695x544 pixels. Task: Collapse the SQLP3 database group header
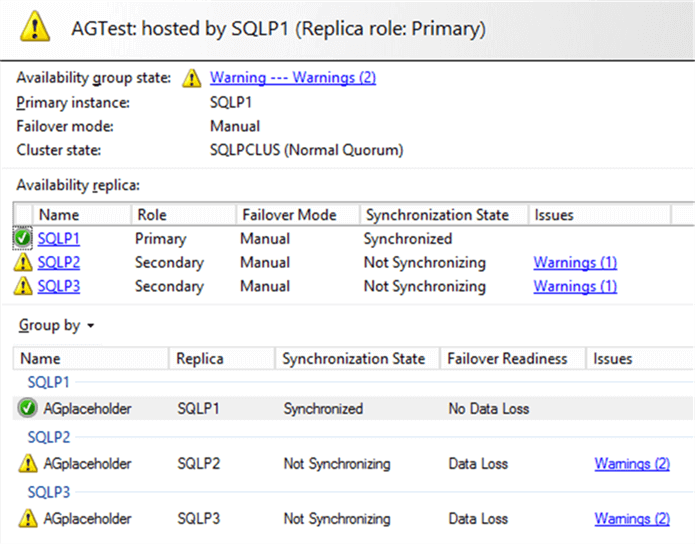pyautogui.click(x=48, y=492)
